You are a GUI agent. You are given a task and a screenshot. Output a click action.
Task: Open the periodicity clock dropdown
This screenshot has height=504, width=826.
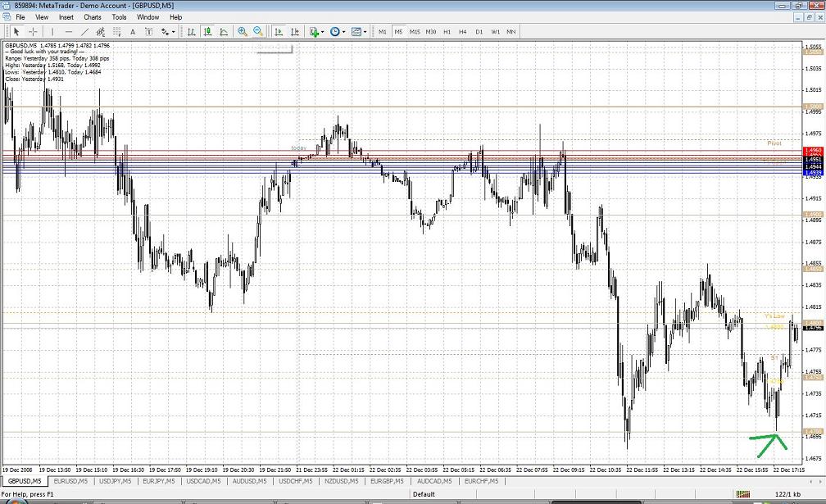pos(338,32)
